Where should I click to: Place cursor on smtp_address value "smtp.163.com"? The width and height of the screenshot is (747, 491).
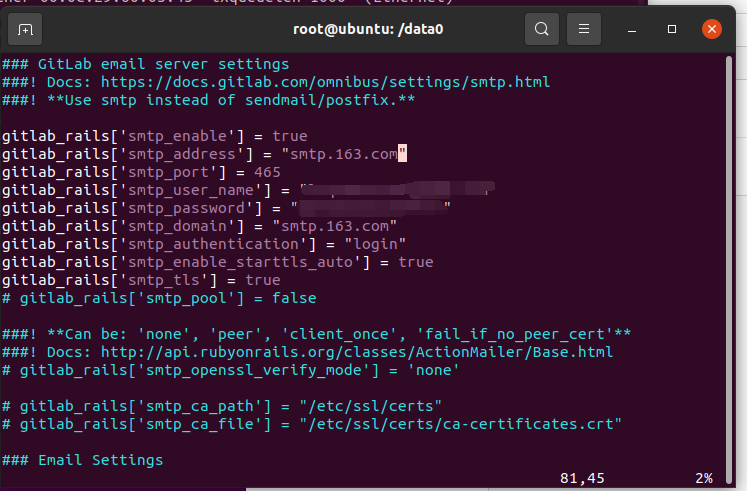343,154
